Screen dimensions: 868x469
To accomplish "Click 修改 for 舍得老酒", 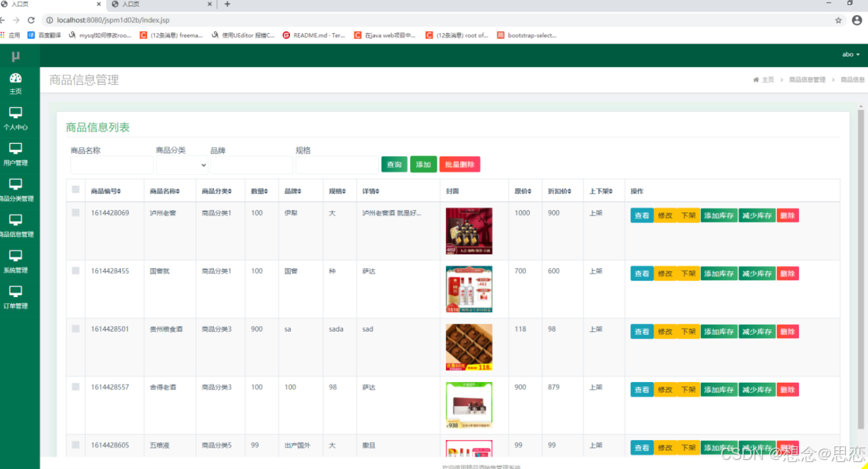I will coord(665,390).
